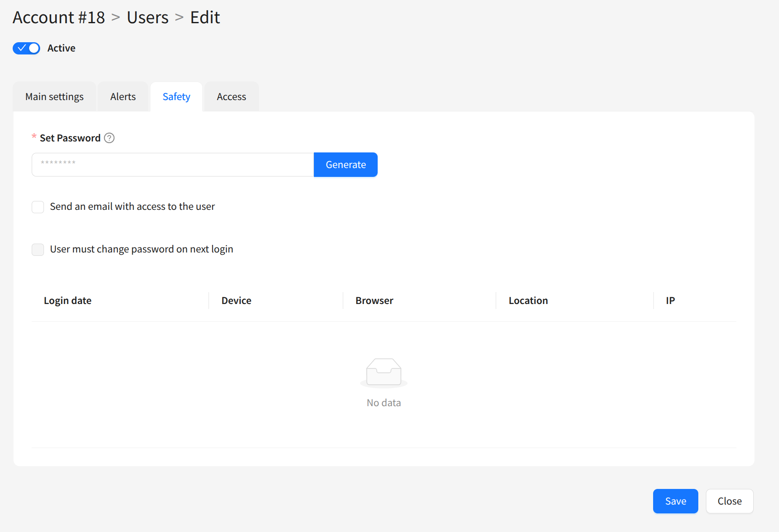Focus the Set Password input field
Image resolution: width=779 pixels, height=532 pixels.
[x=172, y=165]
